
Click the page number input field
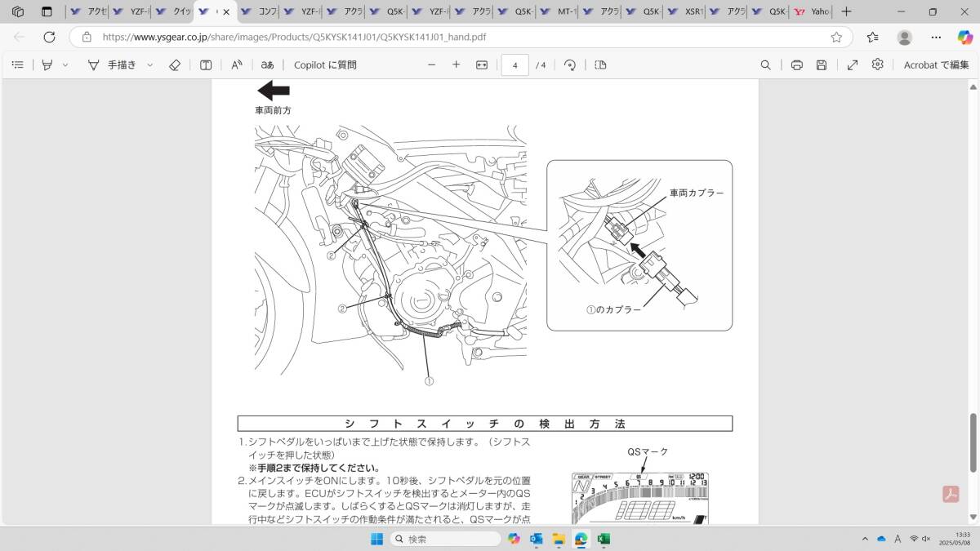pos(514,64)
